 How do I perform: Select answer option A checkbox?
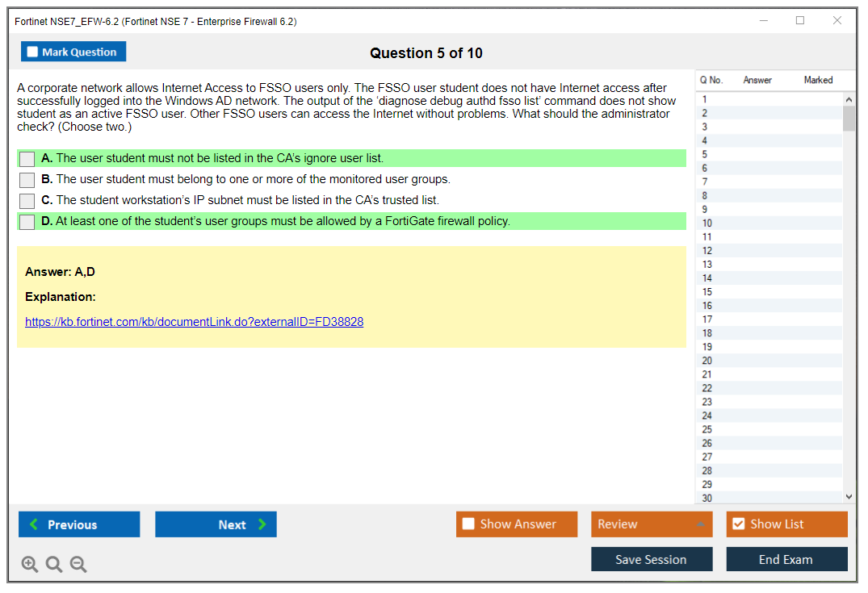point(27,159)
